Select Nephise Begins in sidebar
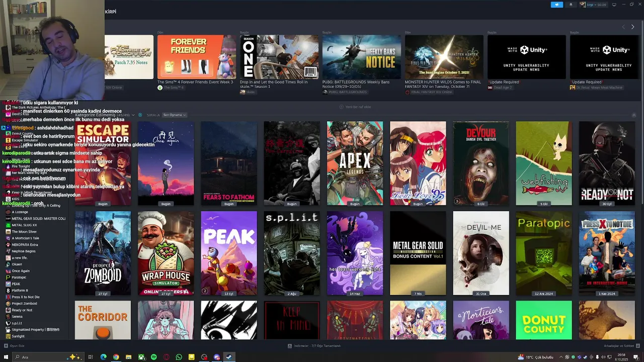Screen dimensions: 644x362 tap(24, 251)
